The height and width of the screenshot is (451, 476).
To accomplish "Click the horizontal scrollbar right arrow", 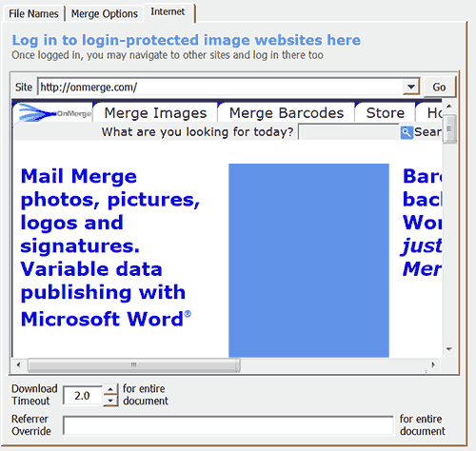I will tap(433, 365).
